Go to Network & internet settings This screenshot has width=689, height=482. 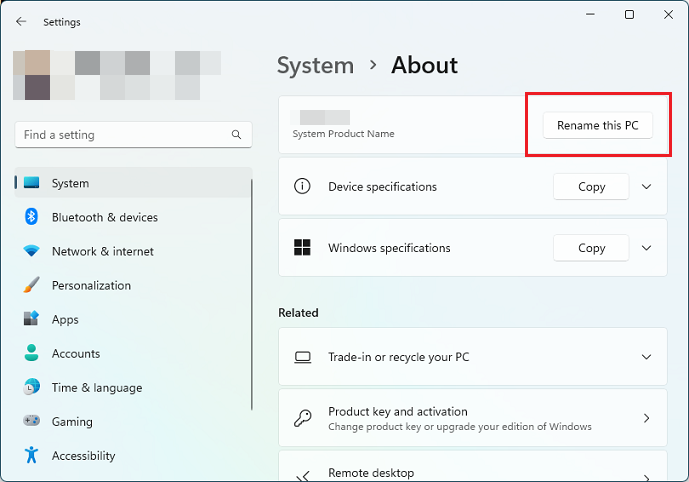coord(133,251)
